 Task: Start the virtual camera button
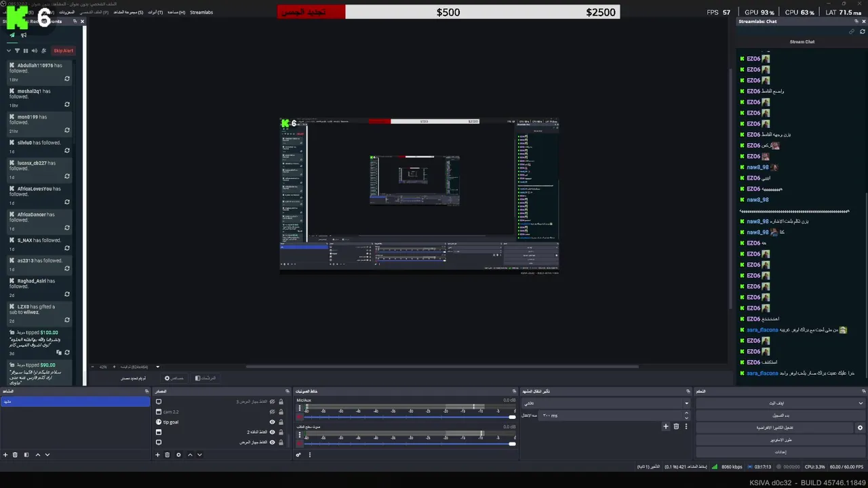(x=775, y=428)
